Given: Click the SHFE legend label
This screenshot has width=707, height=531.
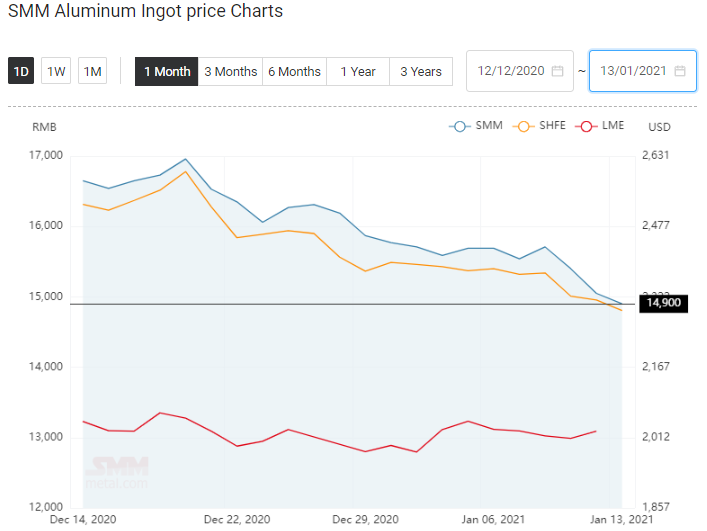Looking at the screenshot, I should click(552, 125).
